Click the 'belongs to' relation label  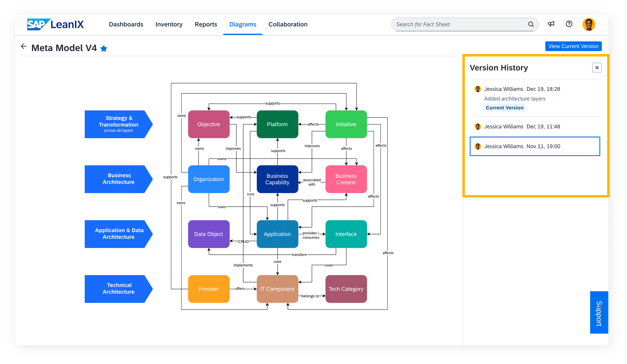(x=310, y=296)
